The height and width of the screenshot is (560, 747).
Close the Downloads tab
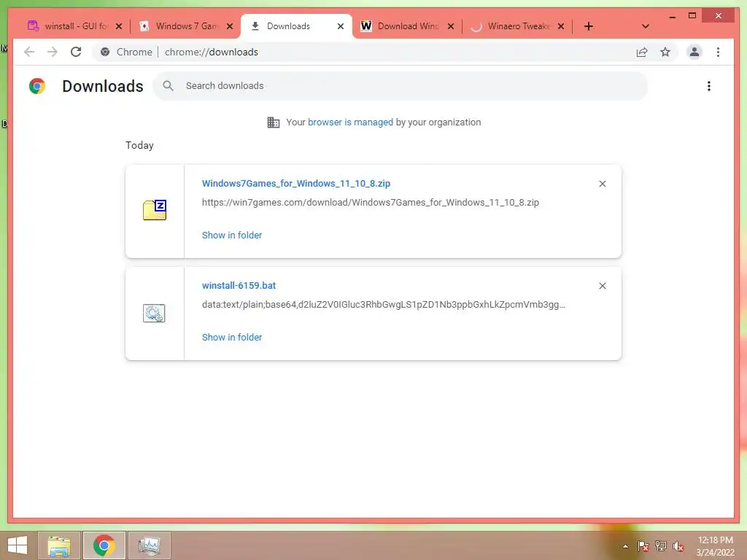341,26
